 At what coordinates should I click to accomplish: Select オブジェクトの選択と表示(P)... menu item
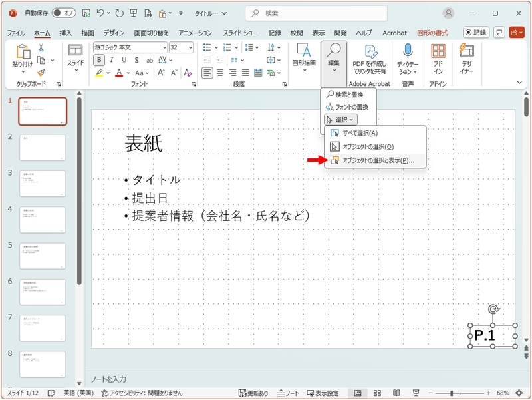coord(375,160)
